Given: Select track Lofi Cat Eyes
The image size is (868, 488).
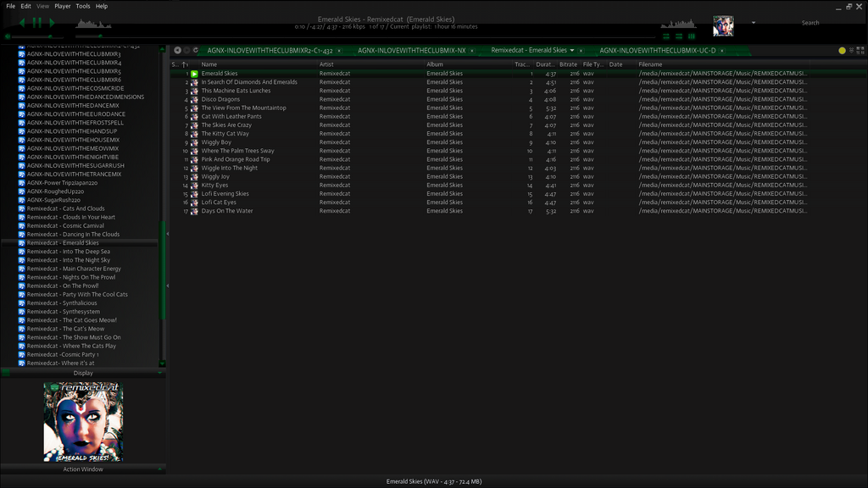Looking at the screenshot, I should tap(219, 202).
